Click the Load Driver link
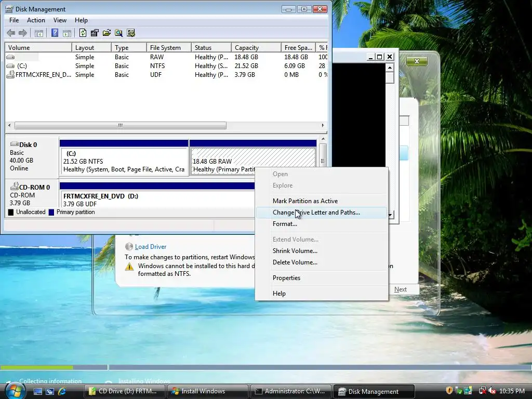Image resolution: width=532 pixels, height=399 pixels. point(151,247)
